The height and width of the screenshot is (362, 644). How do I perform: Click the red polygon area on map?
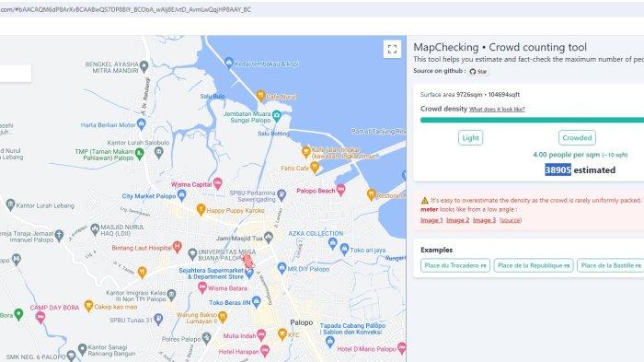247,262
